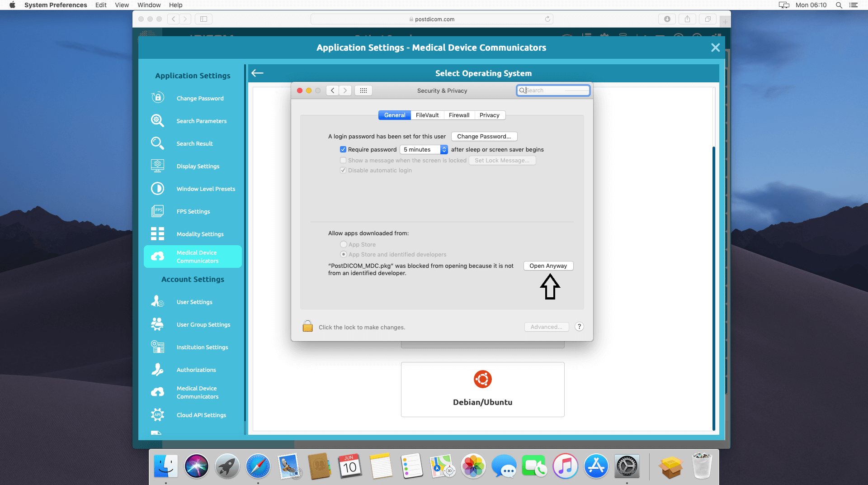Launch Siri from the Dock

[197, 466]
